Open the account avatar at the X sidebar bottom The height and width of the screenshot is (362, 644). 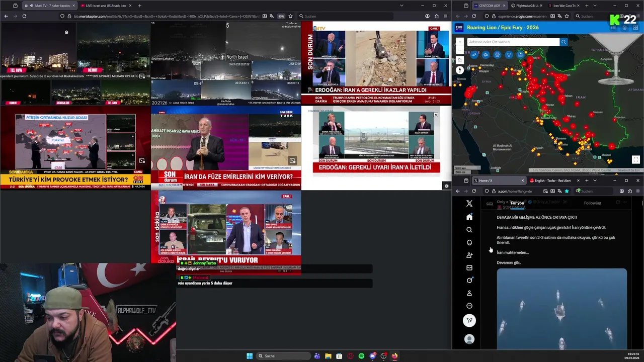(469, 339)
